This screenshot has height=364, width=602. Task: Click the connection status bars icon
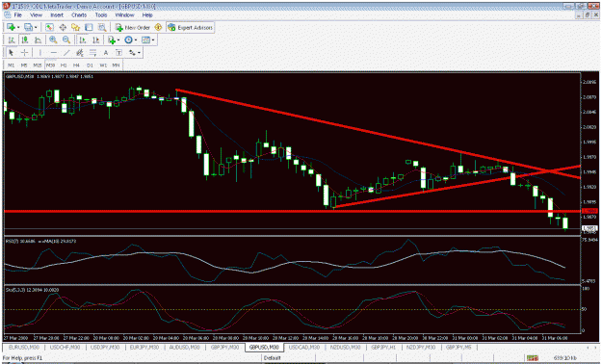pos(532,358)
